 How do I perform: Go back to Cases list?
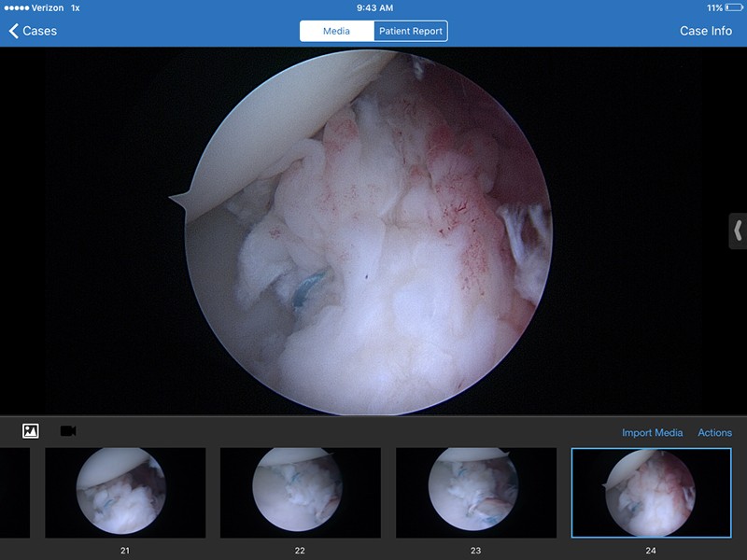coord(33,31)
